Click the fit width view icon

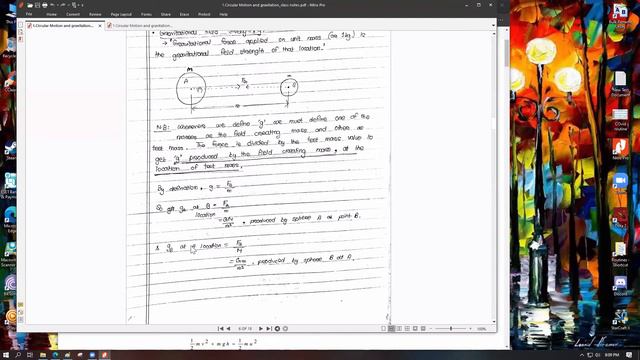tap(423, 329)
